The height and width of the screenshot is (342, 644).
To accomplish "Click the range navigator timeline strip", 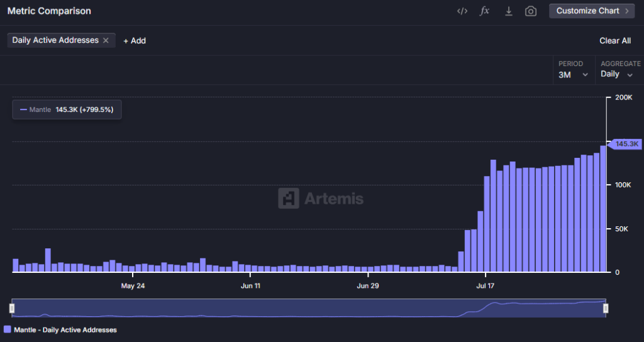I will tap(308, 308).
